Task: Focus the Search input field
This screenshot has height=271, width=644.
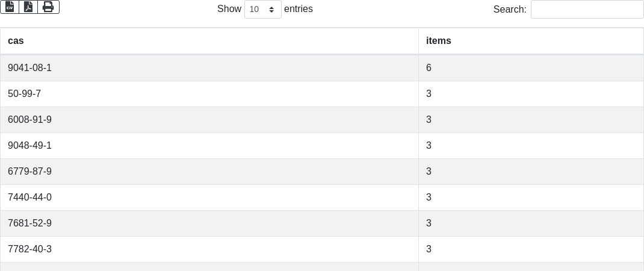Action: coord(587,9)
